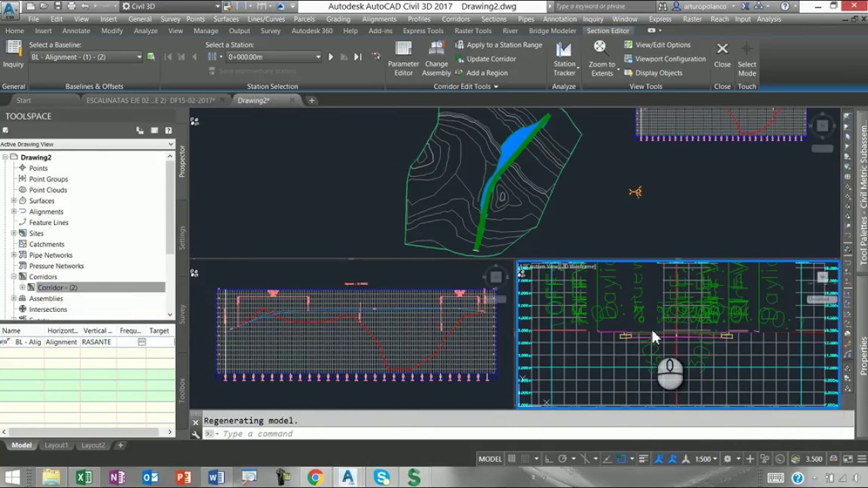
Task: Toggle polar tracking in status bar
Action: point(562,459)
